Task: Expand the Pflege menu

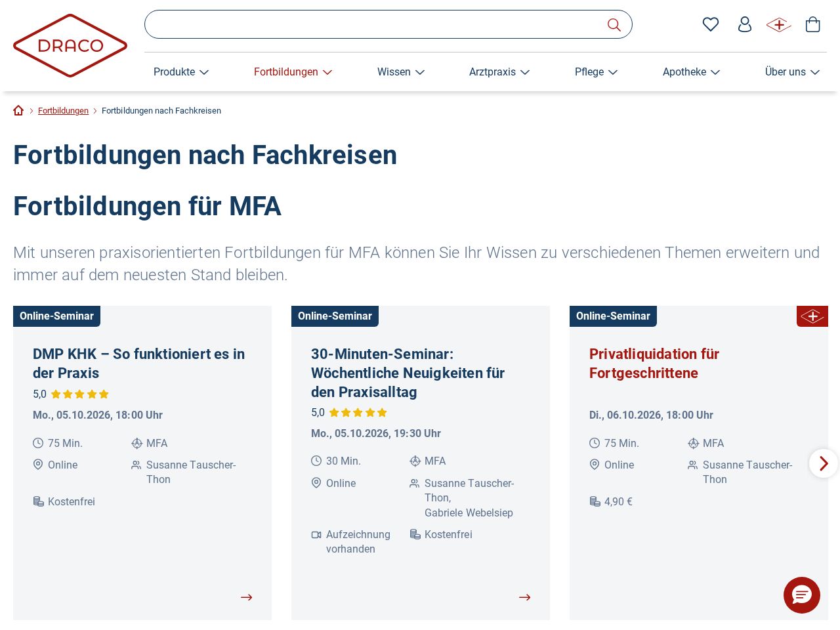Action: [x=597, y=72]
